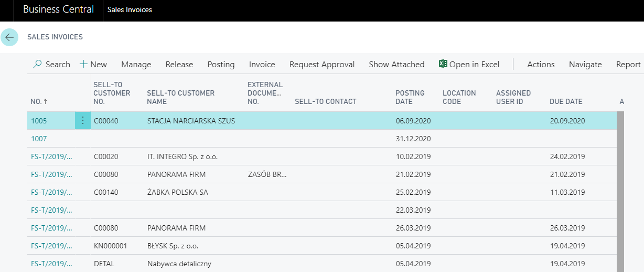Click the vertical scrollbar of the list
644x272 pixels.
[x=620, y=192]
